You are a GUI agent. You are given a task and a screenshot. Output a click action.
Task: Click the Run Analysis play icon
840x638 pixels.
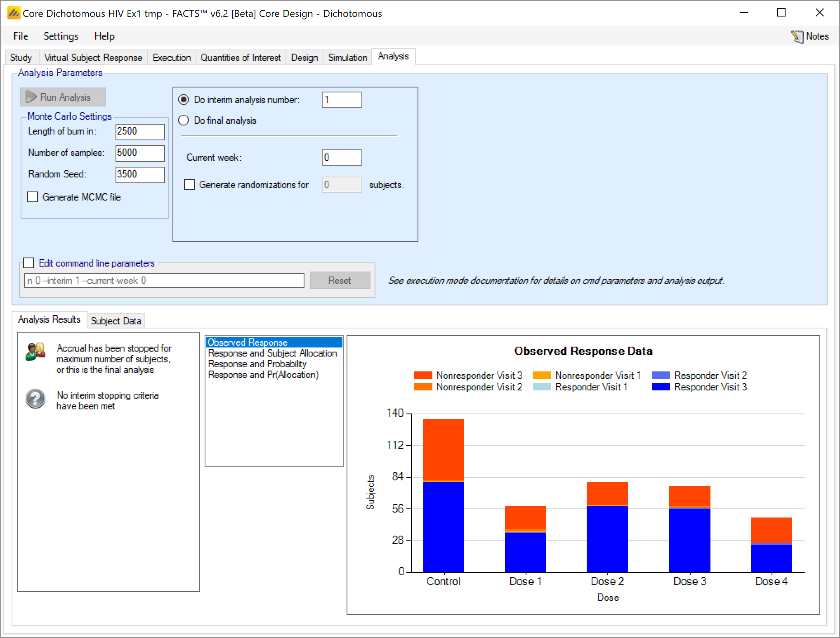tap(31, 97)
